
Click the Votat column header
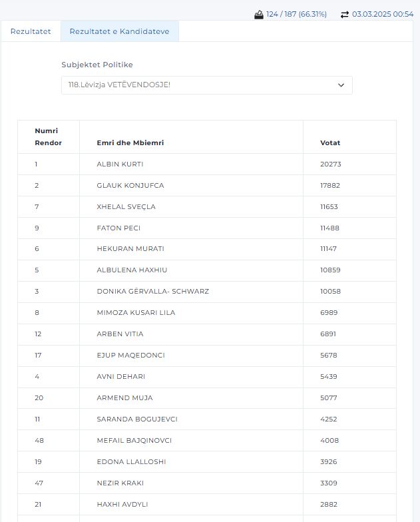(x=330, y=143)
